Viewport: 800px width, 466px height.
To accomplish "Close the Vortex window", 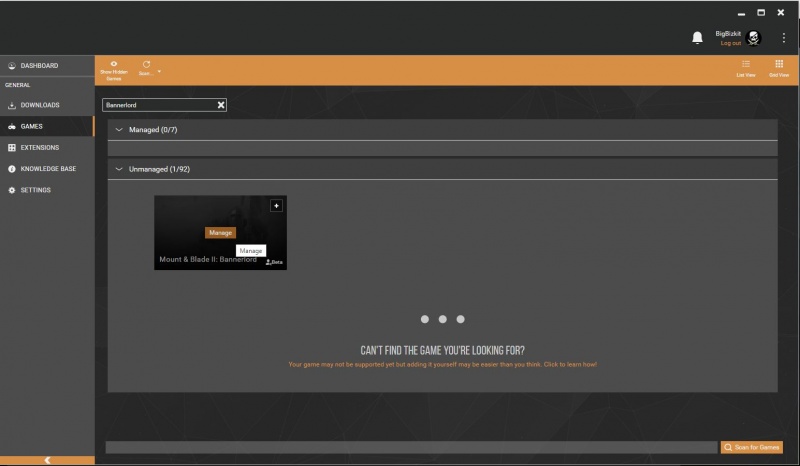I will coord(781,12).
